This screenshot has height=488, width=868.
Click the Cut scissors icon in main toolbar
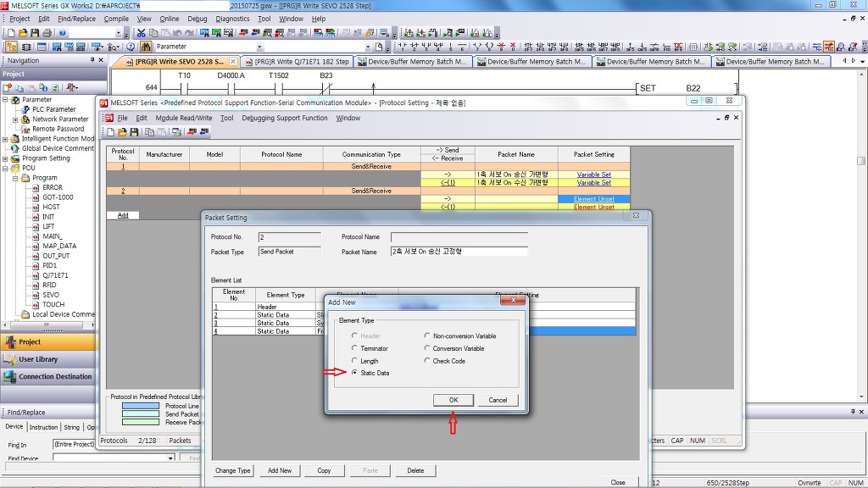[x=142, y=33]
